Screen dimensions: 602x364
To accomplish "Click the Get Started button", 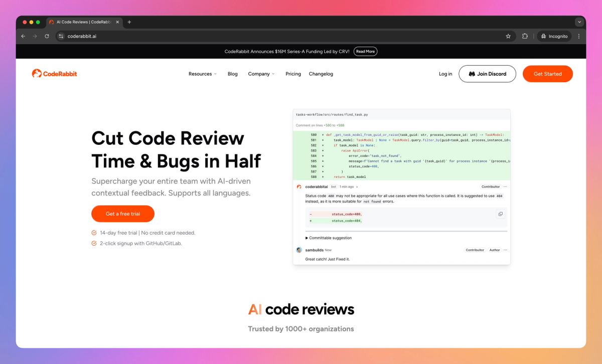I will [x=548, y=74].
